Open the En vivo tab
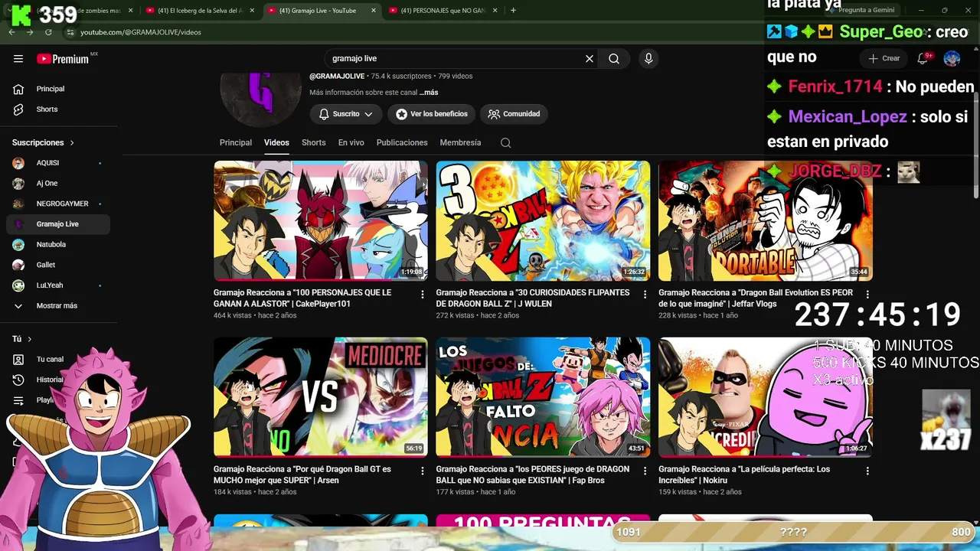Image resolution: width=980 pixels, height=551 pixels. (x=351, y=143)
